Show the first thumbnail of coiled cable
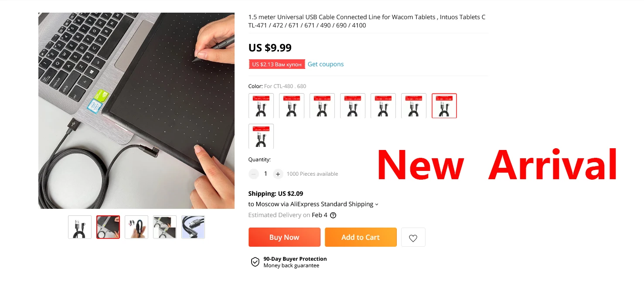This screenshot has height=286, width=644. pos(80,227)
